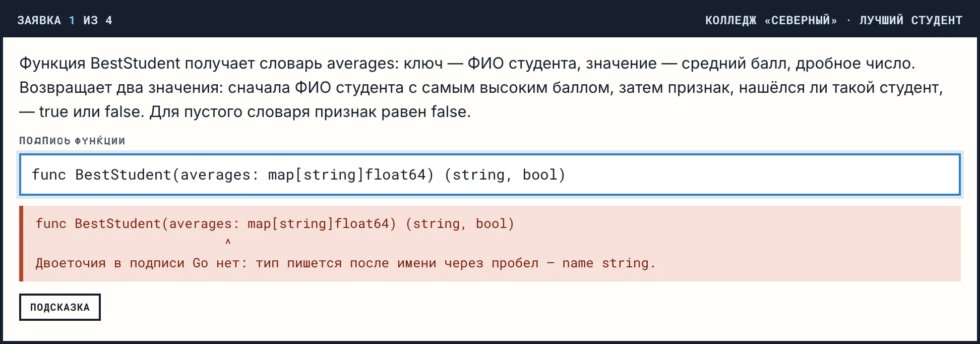Open the ПОДСКАЗКА hint button
The image size is (980, 344).
click(x=60, y=307)
